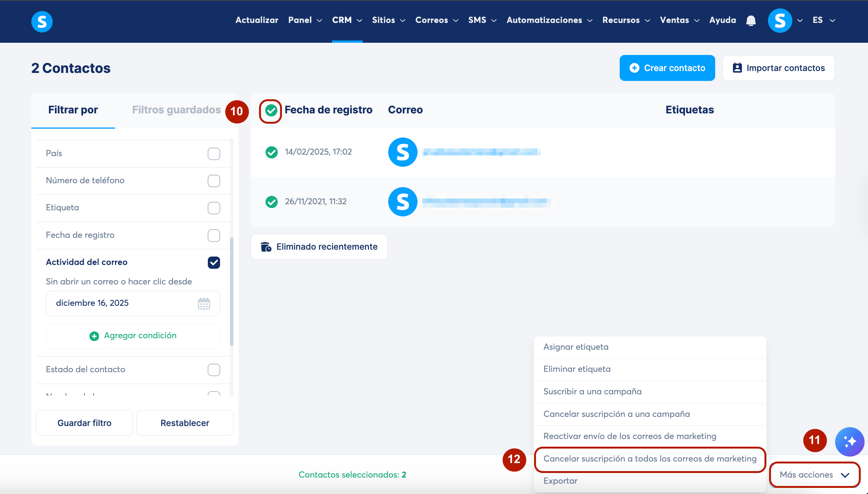Tick the Estado del contacto checkbox
868x494 pixels.
[x=214, y=370]
